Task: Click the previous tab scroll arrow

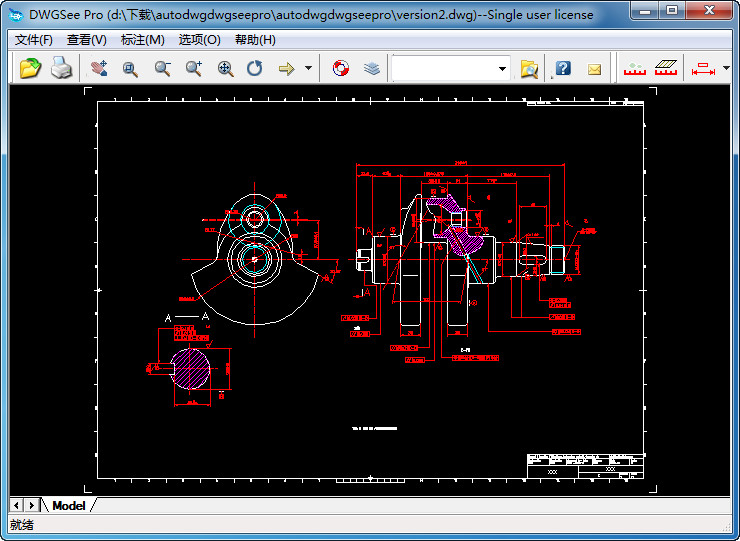Action: click(x=17, y=506)
